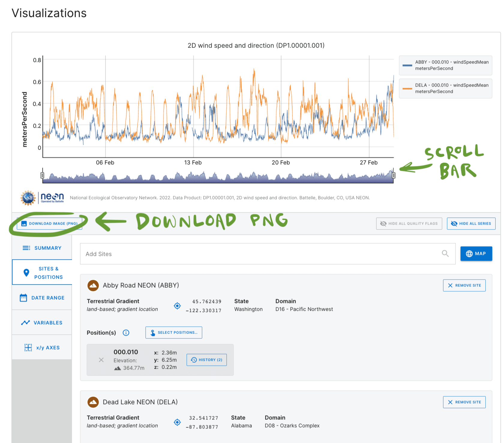Hide the ABBY windSpeedMean series via legend

[445, 65]
